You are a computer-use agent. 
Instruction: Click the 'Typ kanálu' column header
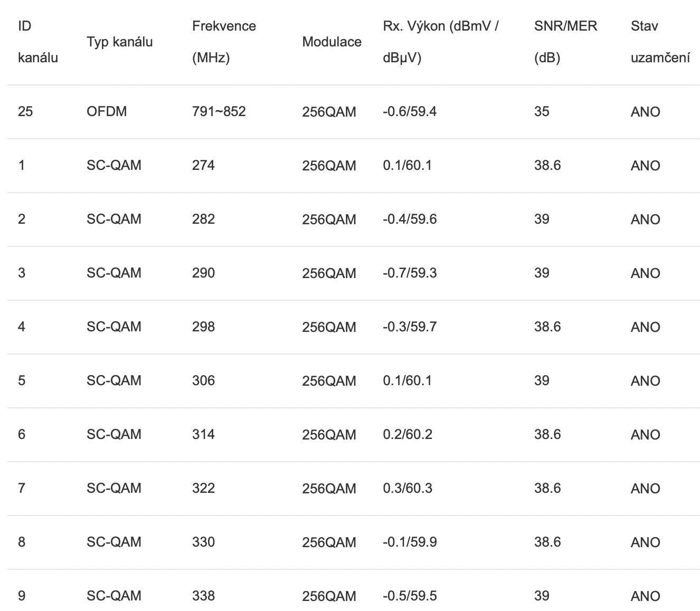click(119, 42)
